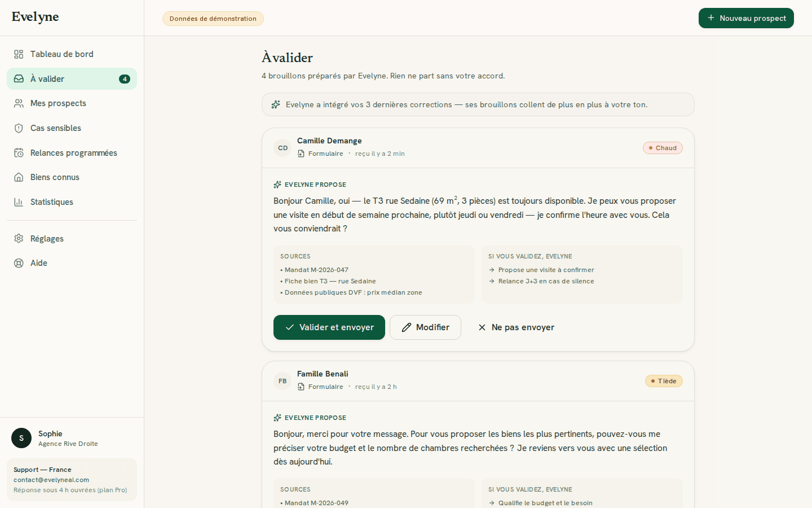The image size is (812, 508).
Task: Click Fiche bien T3 — rue Sedaine
Action: 330,281
